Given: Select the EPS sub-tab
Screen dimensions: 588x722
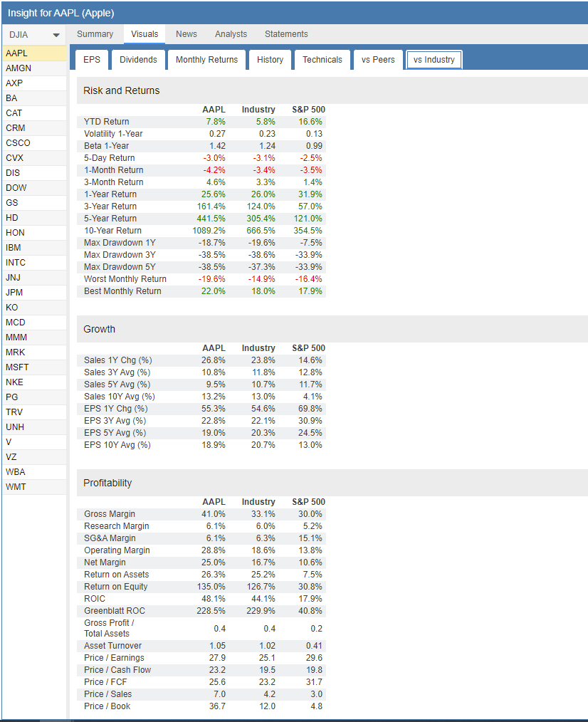Looking at the screenshot, I should pos(92,60).
